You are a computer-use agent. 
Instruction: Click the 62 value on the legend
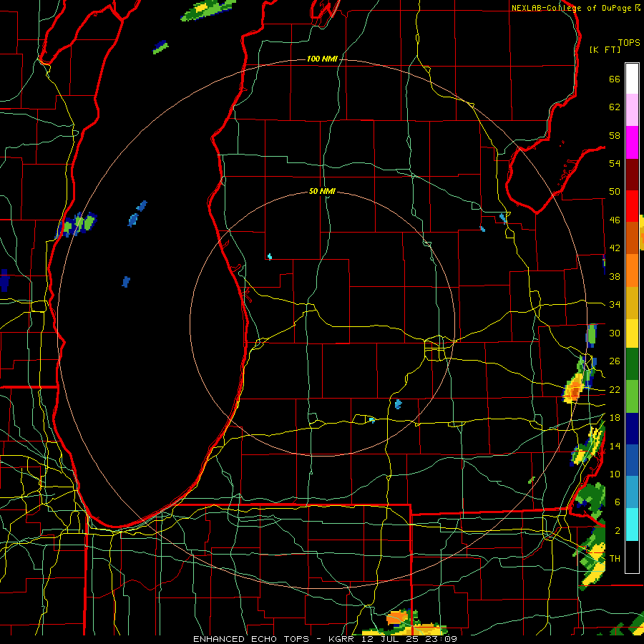(615, 107)
